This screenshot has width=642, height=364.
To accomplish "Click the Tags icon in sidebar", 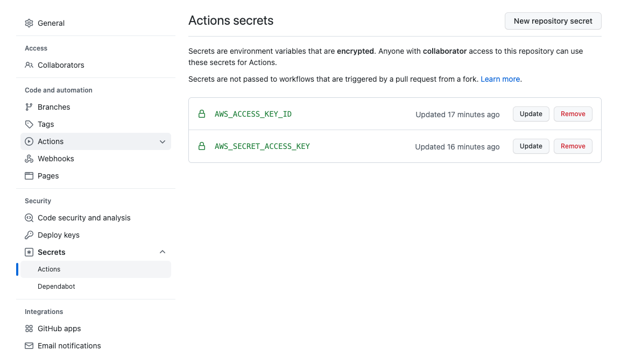I will [29, 124].
